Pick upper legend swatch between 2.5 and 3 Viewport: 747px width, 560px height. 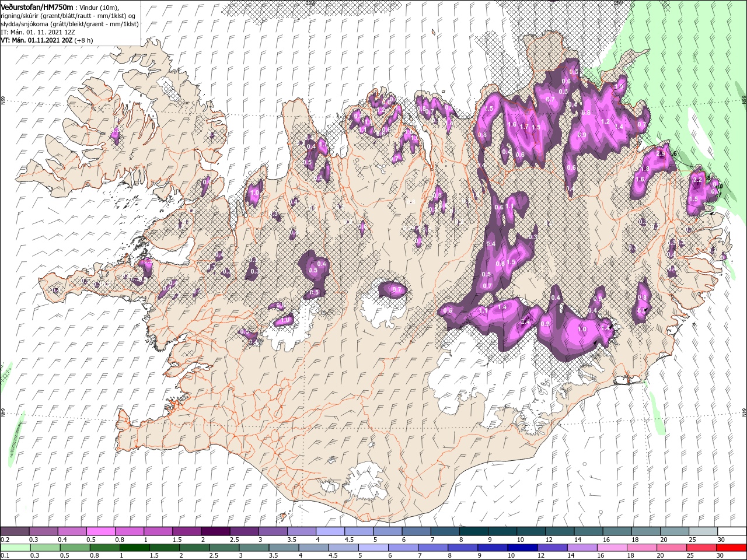(x=244, y=531)
